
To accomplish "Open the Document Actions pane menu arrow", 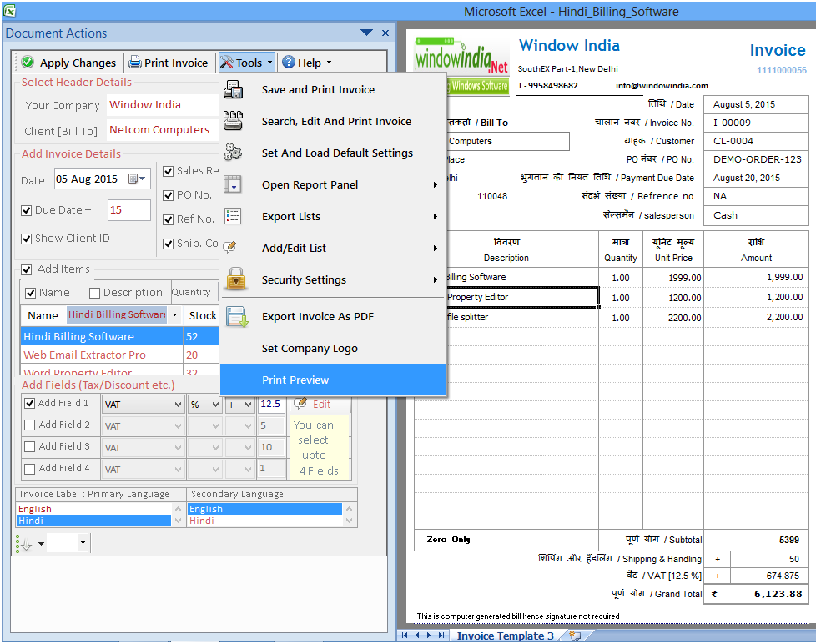I will 366,33.
